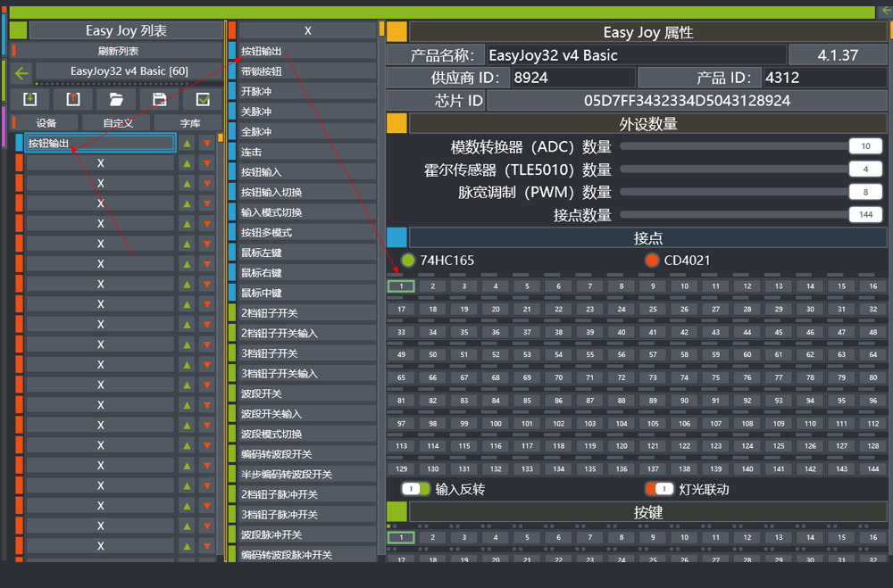
Task: Click the green checkmark apply icon
Action: coord(203,99)
